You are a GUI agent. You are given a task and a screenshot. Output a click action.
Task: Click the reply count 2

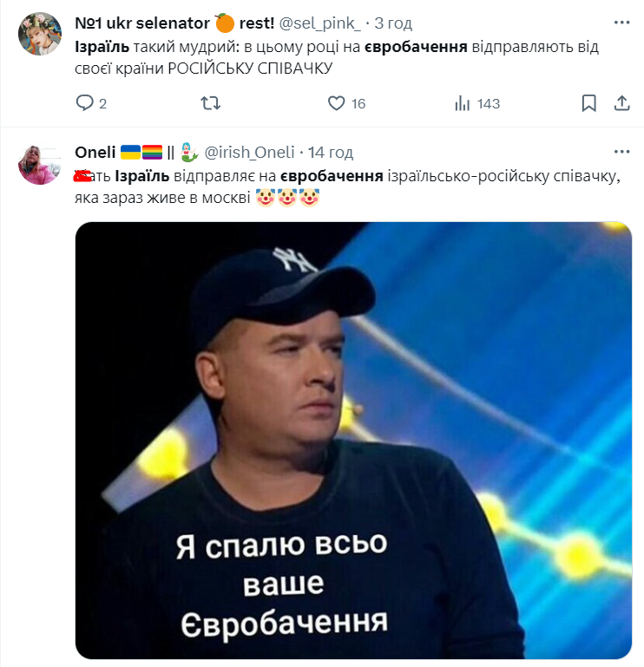click(102, 104)
